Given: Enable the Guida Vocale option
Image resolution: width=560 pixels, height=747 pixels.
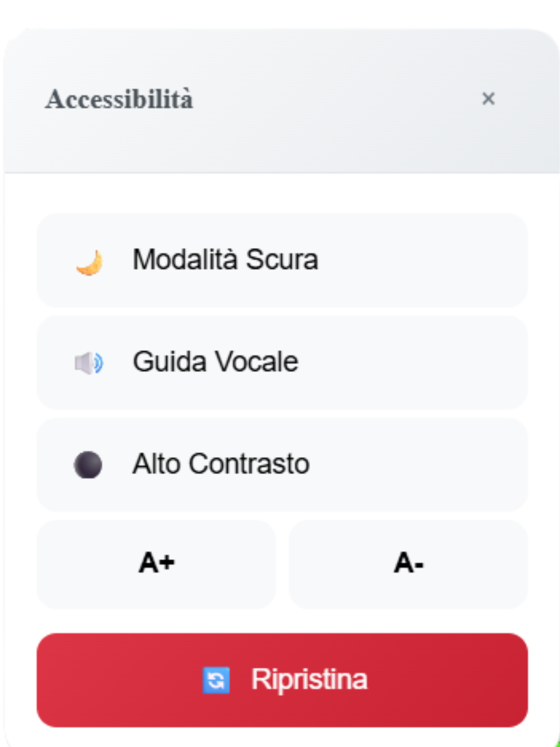Looking at the screenshot, I should pos(282,363).
